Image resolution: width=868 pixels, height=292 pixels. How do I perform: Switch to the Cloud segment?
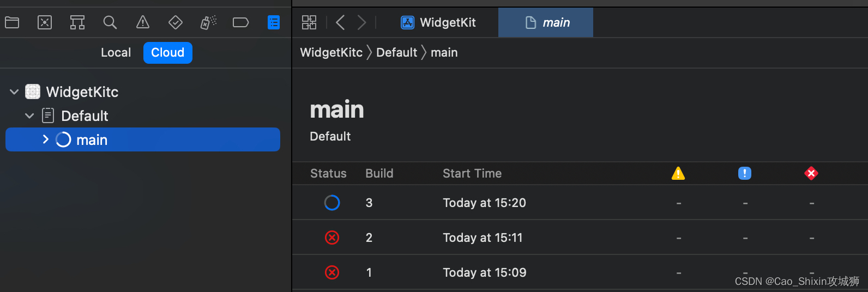[x=168, y=53]
